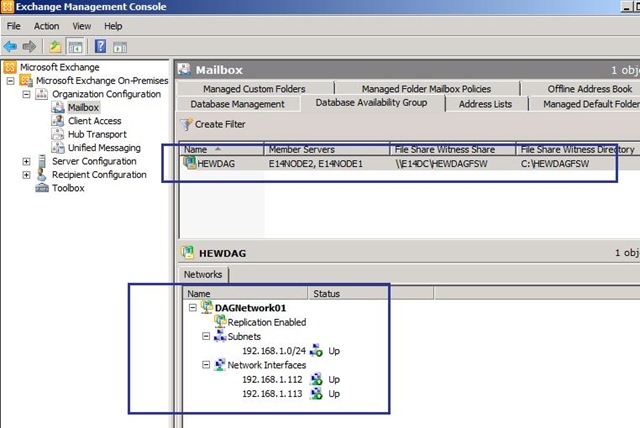Click the Recipient Configuration person icon
This screenshot has width=640, height=428.
click(x=42, y=175)
